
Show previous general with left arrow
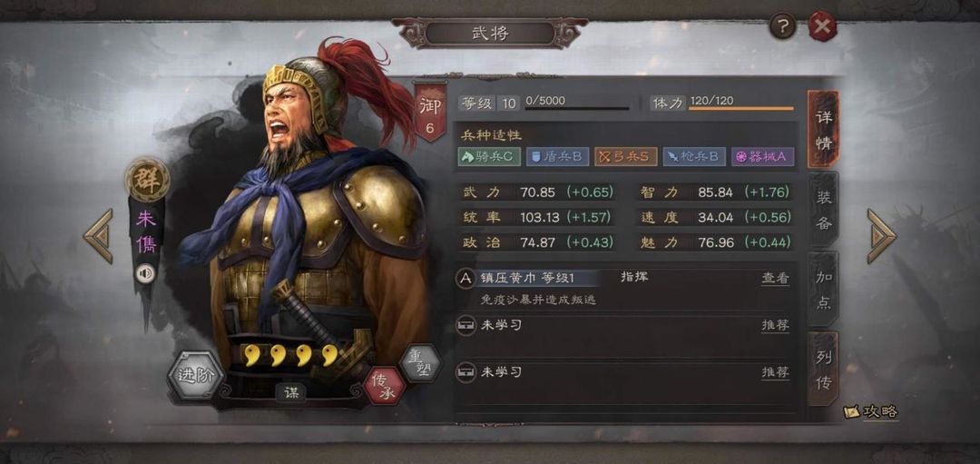click(99, 236)
